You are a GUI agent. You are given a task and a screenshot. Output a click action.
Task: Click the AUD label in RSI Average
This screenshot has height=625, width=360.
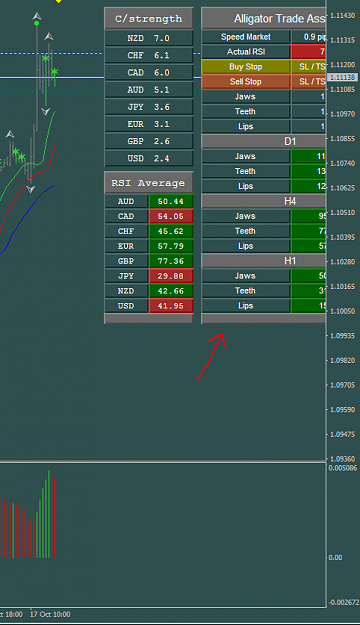[126, 201]
